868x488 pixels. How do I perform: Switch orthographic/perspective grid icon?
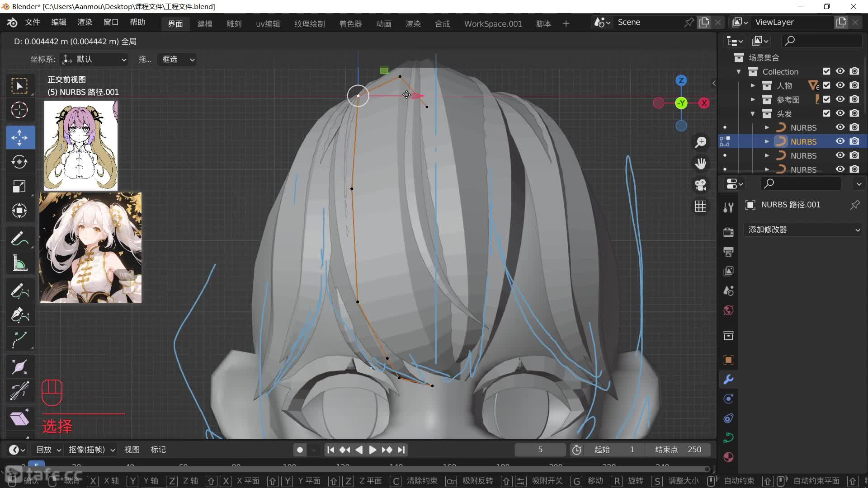click(x=701, y=206)
